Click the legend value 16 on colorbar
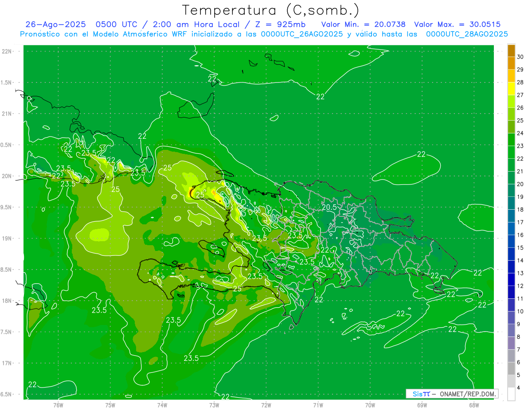 tap(520, 235)
